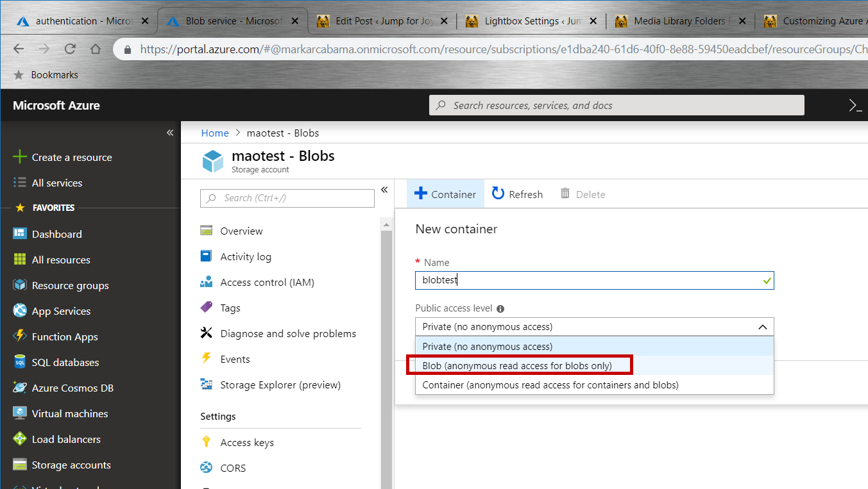
Task: Click the browser reload icon
Action: 70,49
